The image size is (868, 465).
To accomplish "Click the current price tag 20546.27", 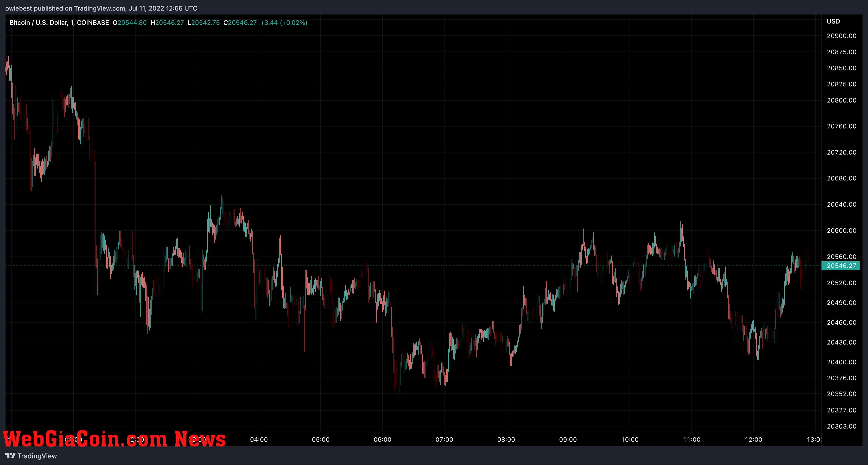I will 841,266.
